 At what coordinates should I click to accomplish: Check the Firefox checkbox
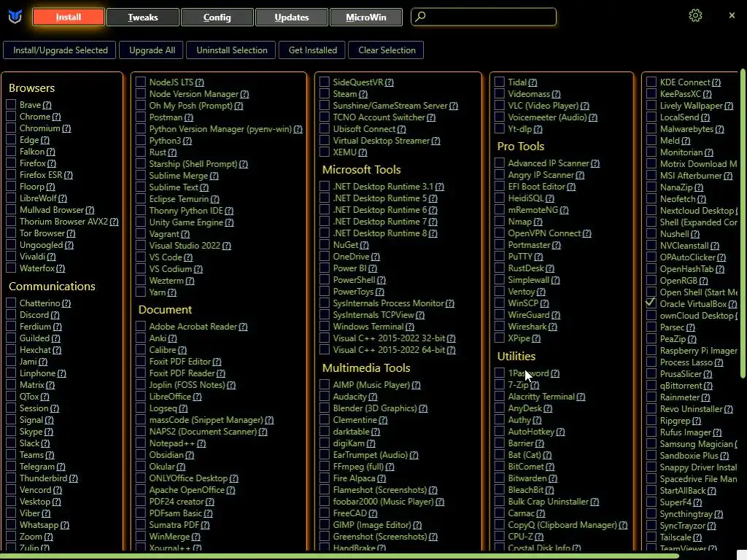(x=11, y=163)
